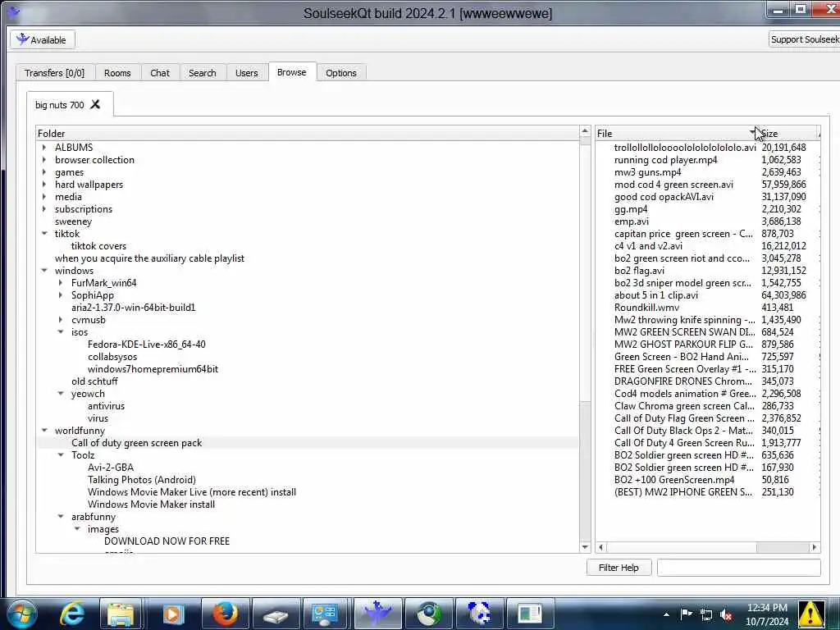Screen dimensions: 840x630
Task: Show hidden system tray icons arrow
Action: [x=666, y=614]
